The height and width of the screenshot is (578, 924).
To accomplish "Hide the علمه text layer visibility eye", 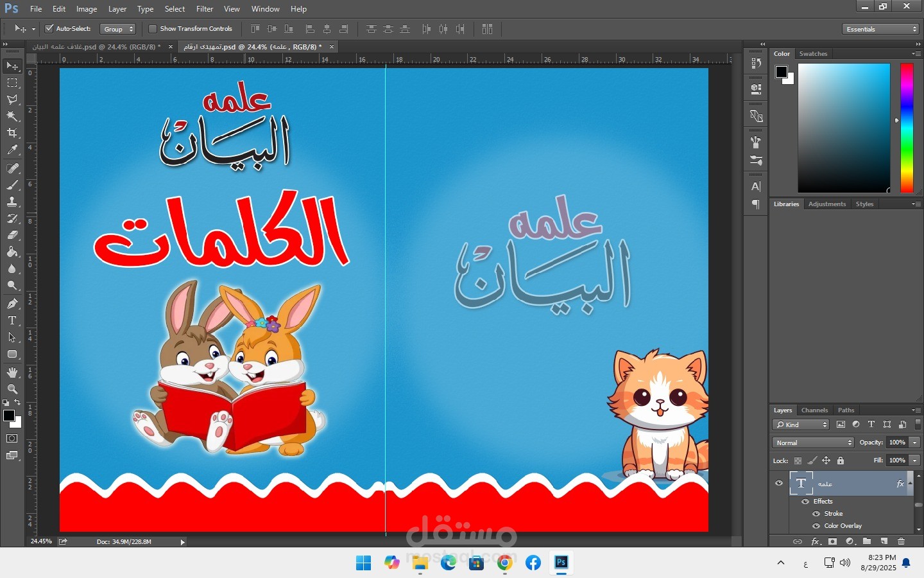I will (x=779, y=484).
